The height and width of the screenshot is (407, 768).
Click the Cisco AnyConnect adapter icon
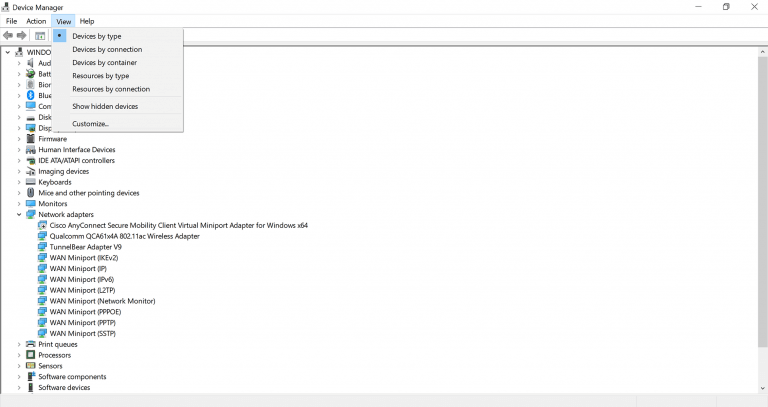[x=43, y=225]
